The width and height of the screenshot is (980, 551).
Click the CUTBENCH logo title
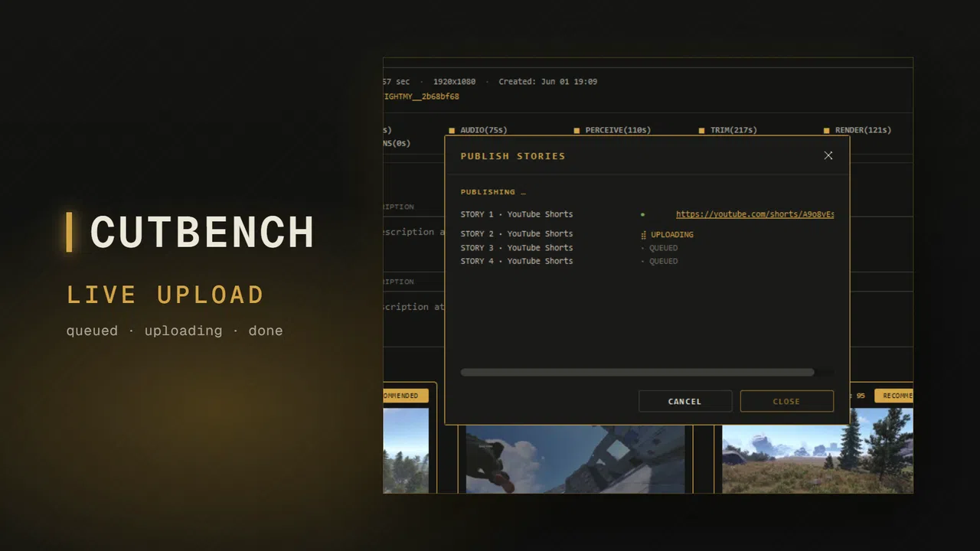pyautogui.click(x=202, y=233)
